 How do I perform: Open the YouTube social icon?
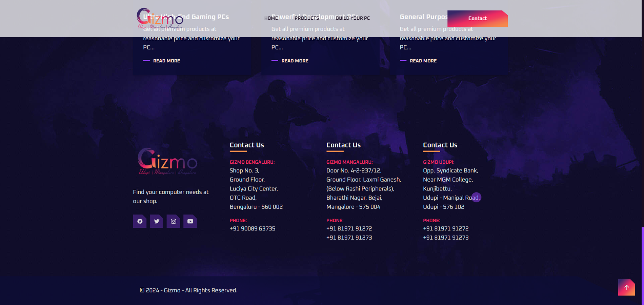pos(190,221)
